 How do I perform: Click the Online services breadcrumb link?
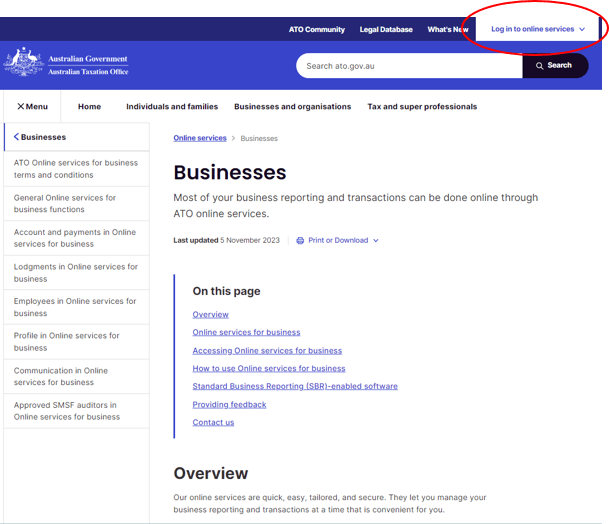point(200,138)
